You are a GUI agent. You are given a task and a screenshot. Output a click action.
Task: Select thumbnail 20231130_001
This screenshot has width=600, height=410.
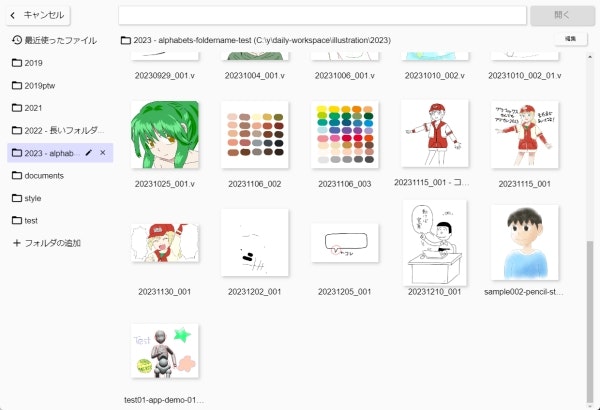pos(165,243)
